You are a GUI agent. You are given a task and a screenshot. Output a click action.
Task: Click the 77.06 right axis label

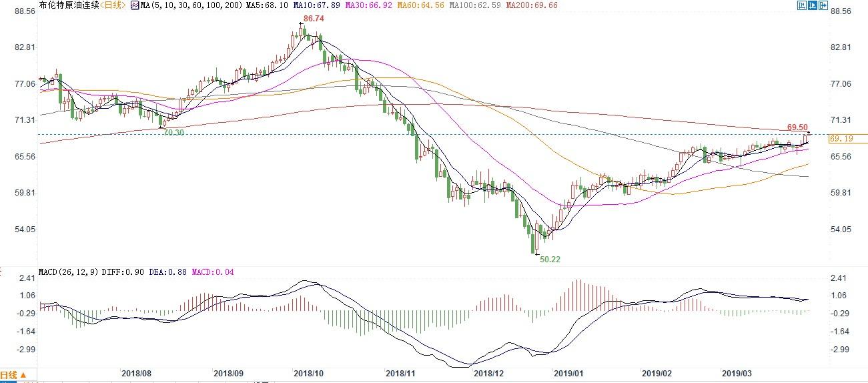842,84
